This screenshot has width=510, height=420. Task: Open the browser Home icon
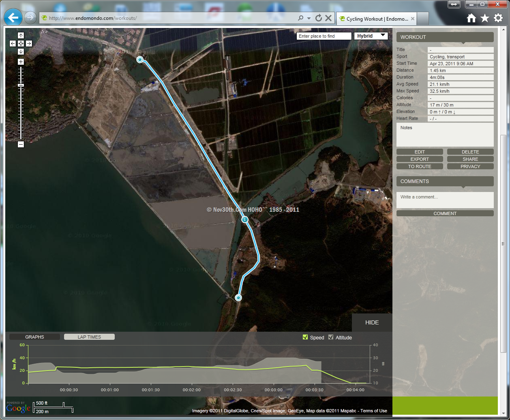(471, 18)
